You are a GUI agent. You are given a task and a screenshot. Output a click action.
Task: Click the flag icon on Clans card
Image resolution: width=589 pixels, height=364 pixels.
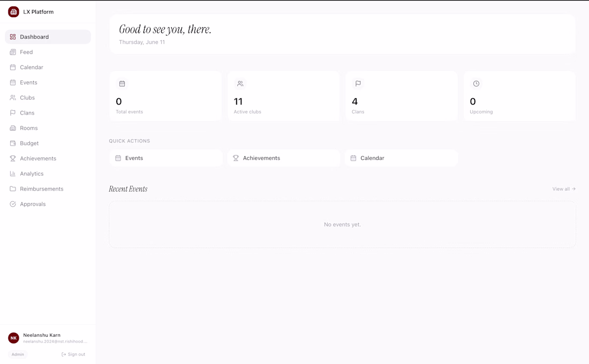pyautogui.click(x=358, y=84)
